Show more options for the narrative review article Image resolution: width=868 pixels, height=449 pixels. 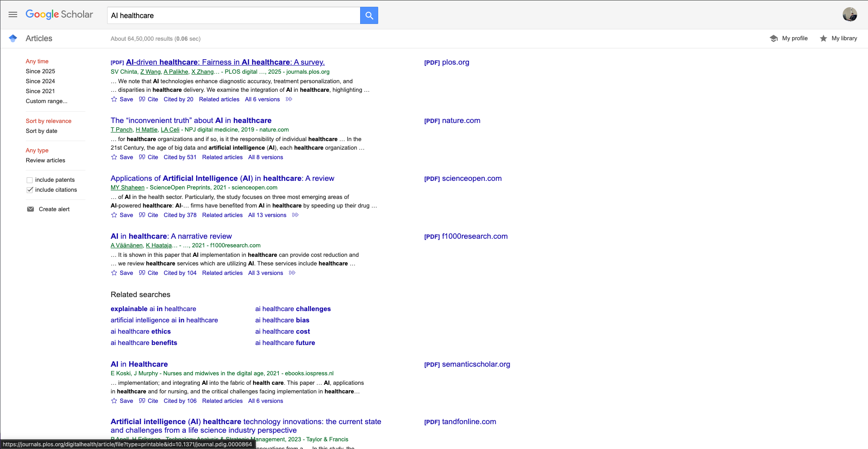[x=292, y=273]
